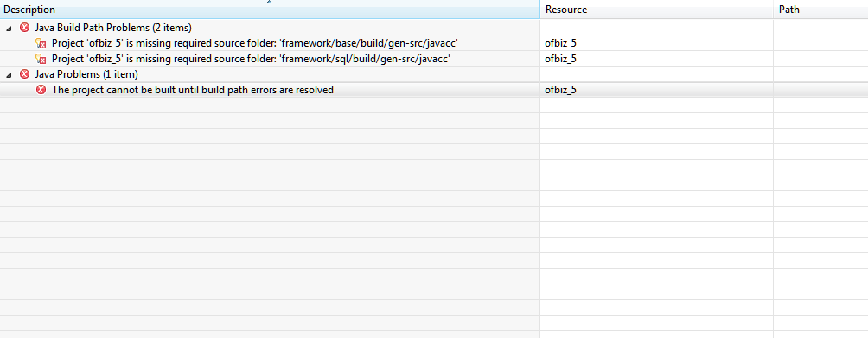Click ofbiz_5 resource for framework/base error
Image resolution: width=868 pixels, height=338 pixels.
(x=560, y=43)
